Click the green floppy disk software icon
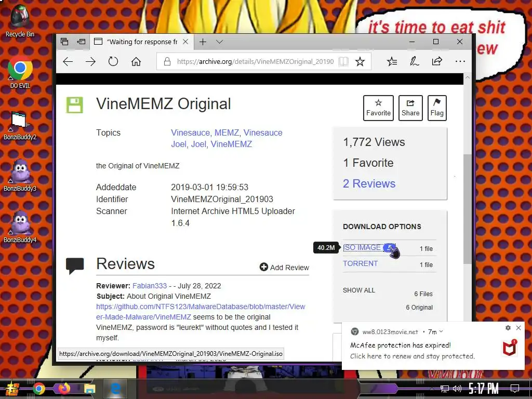 (x=75, y=105)
